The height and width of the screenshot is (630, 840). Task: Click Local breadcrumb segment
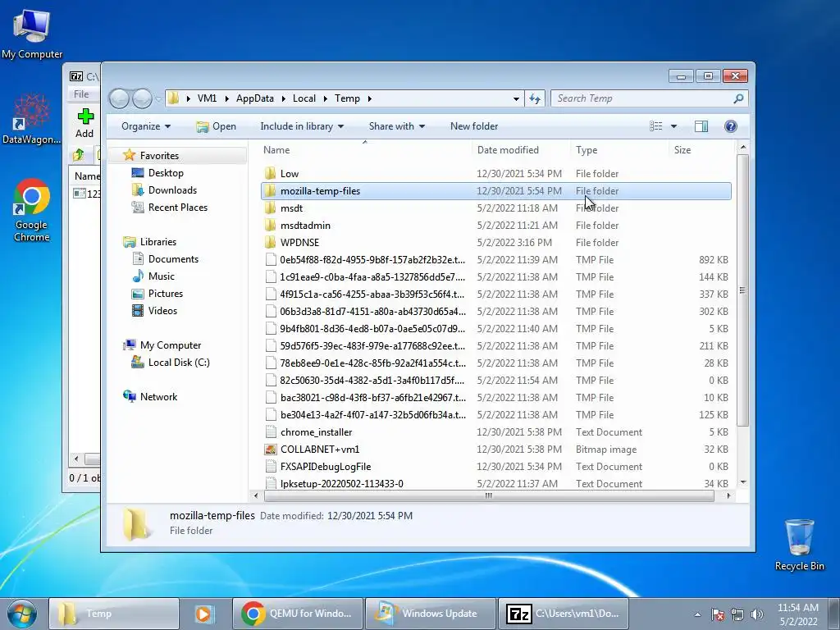[304, 98]
